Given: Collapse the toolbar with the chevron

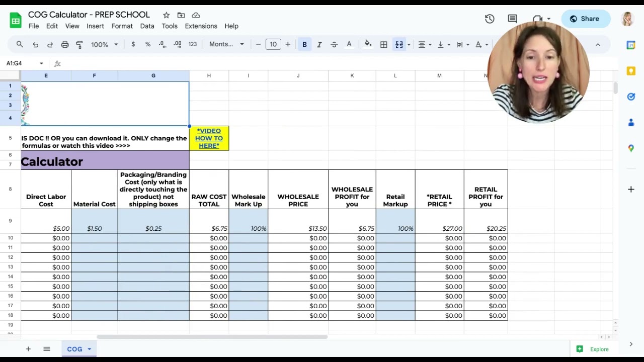Looking at the screenshot, I should [x=598, y=44].
